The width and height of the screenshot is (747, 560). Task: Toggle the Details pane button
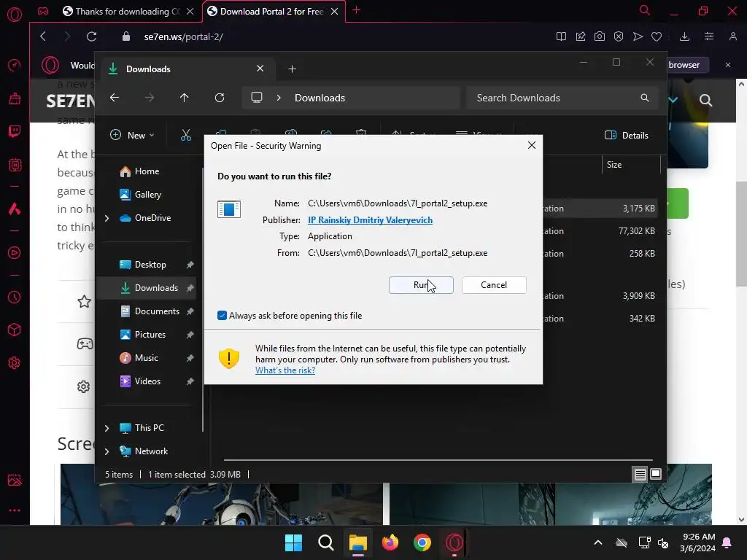coord(626,135)
